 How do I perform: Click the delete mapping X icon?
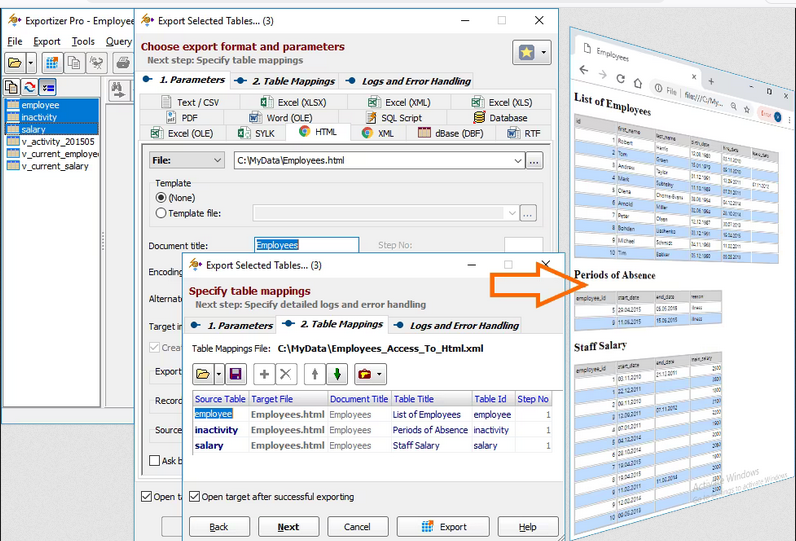point(285,373)
